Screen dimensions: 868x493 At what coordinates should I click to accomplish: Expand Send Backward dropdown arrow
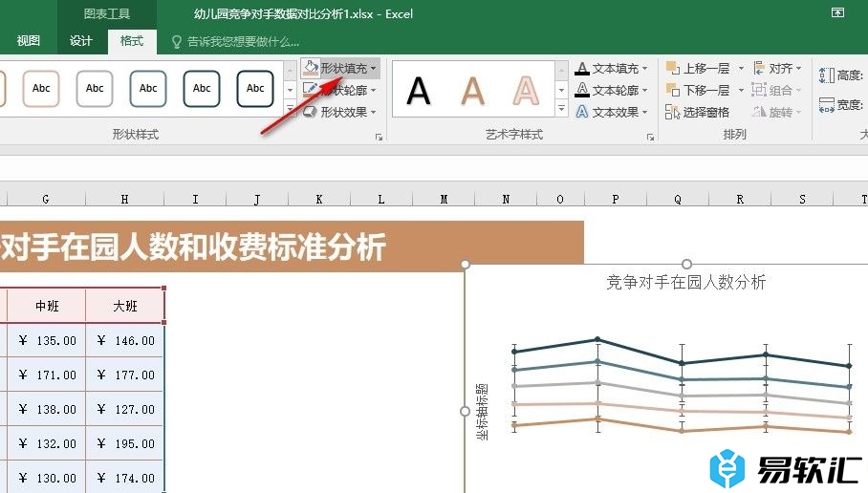(x=741, y=90)
